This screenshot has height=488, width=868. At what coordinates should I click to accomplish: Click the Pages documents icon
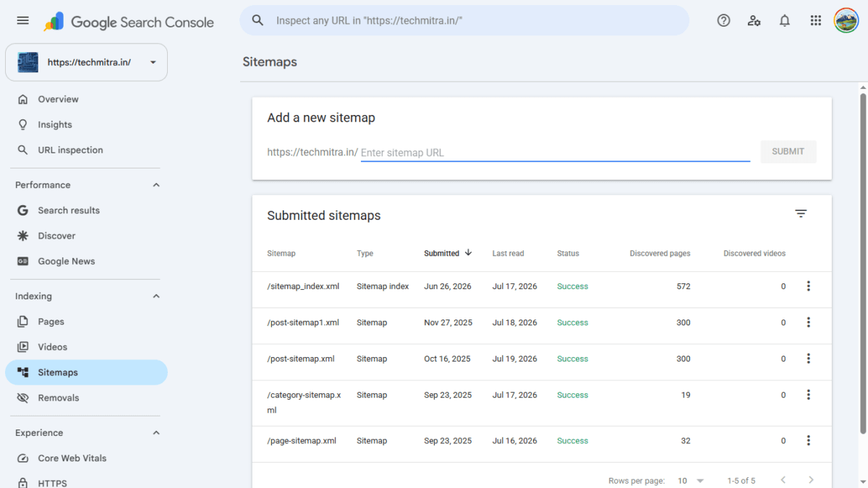coord(23,322)
